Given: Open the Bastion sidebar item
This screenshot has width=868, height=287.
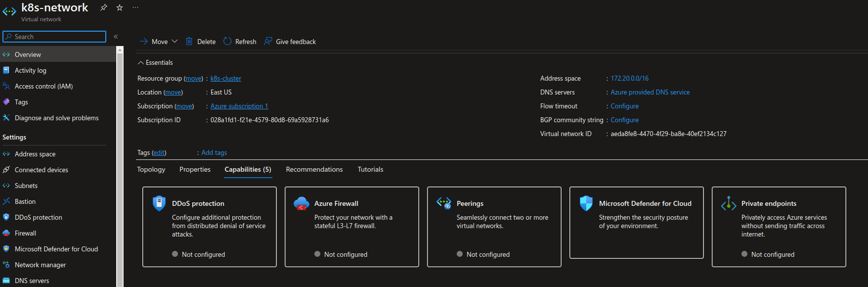Looking at the screenshot, I should [x=25, y=201].
